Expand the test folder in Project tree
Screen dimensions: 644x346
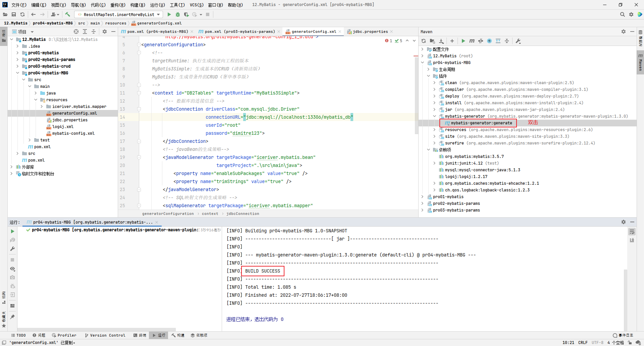(30, 140)
